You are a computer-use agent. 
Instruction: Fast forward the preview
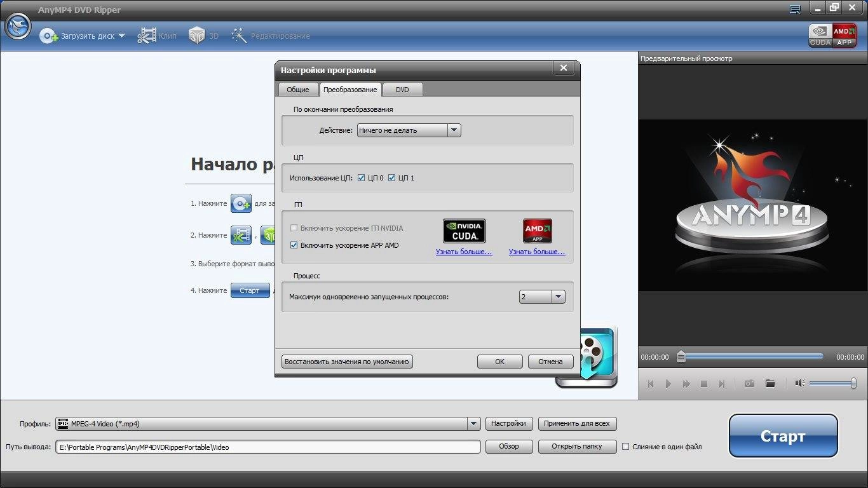pyautogui.click(x=686, y=384)
